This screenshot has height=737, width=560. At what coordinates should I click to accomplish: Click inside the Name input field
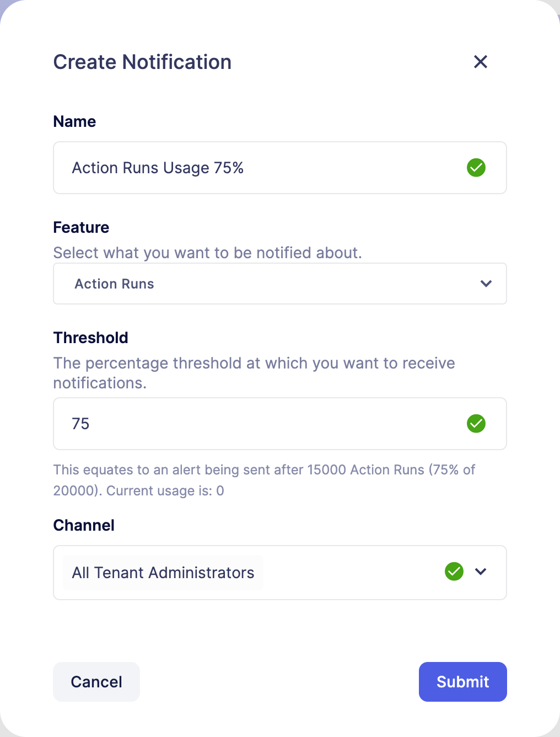tap(220, 168)
